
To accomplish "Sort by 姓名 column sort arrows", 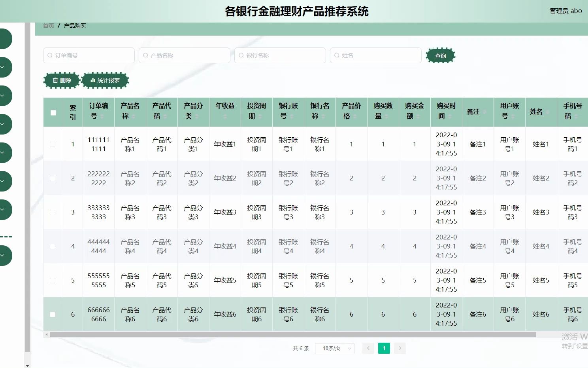I will pos(548,112).
